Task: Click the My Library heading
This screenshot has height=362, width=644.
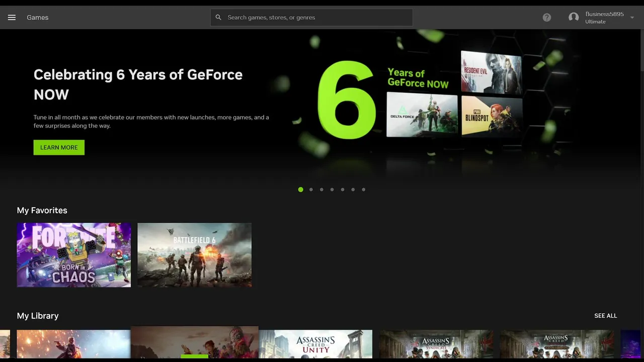Action: [38, 316]
